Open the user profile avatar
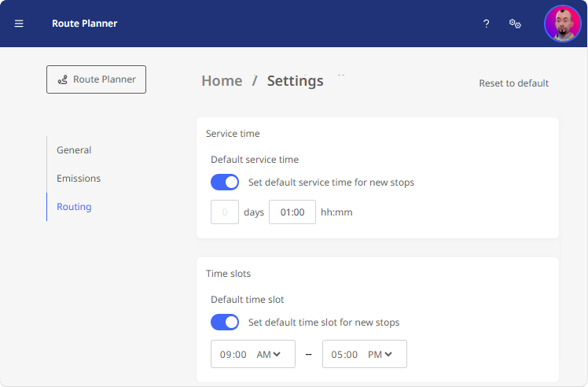This screenshot has height=387, width=588. point(563,24)
